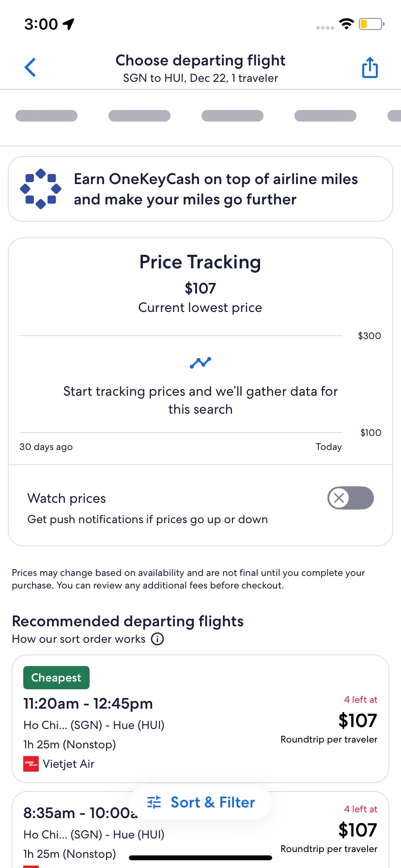Select the Cheapest 11:20am Vietjet flight
401x868 pixels.
200,719
